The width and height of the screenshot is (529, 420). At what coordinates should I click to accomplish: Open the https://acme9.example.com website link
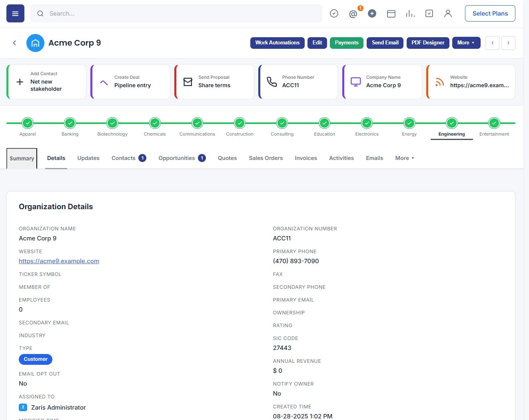(x=59, y=261)
